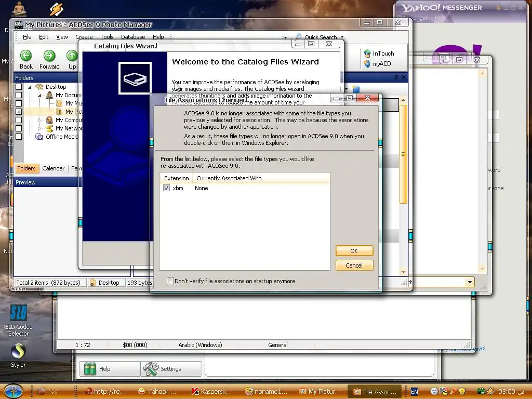Open the Edit menu in ACDSee

pos(44,37)
